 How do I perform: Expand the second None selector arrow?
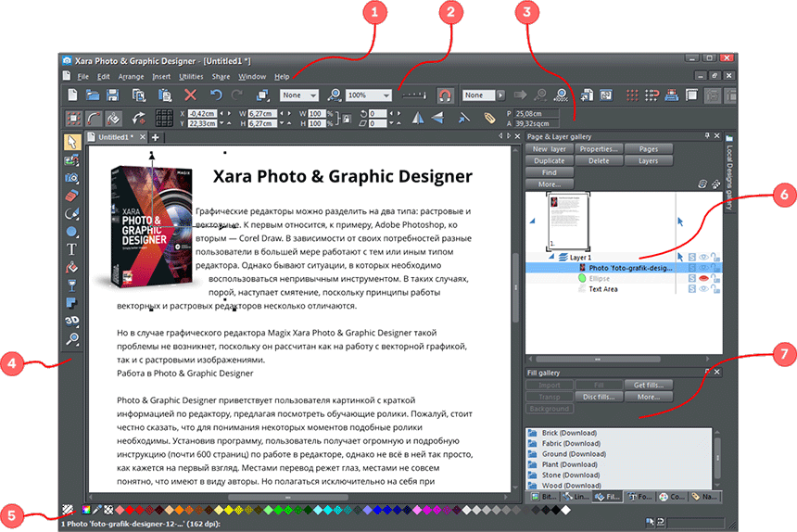[x=500, y=95]
